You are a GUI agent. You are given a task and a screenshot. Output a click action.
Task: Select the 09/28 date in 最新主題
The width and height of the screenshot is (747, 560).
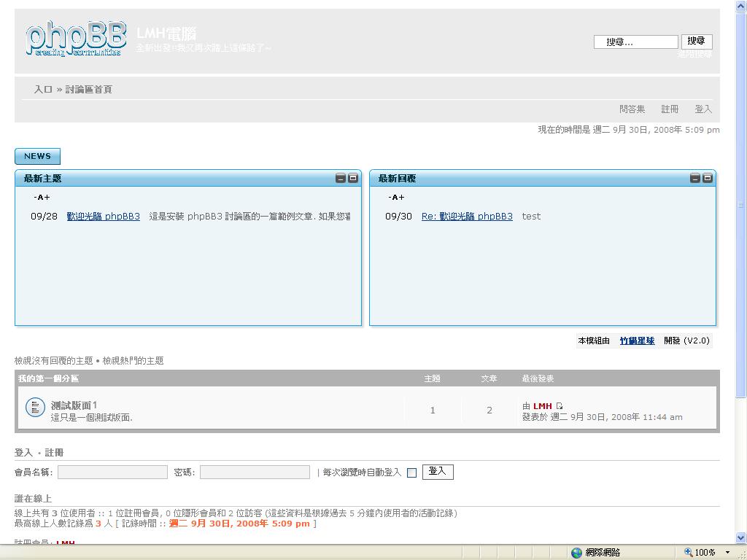[x=44, y=216]
